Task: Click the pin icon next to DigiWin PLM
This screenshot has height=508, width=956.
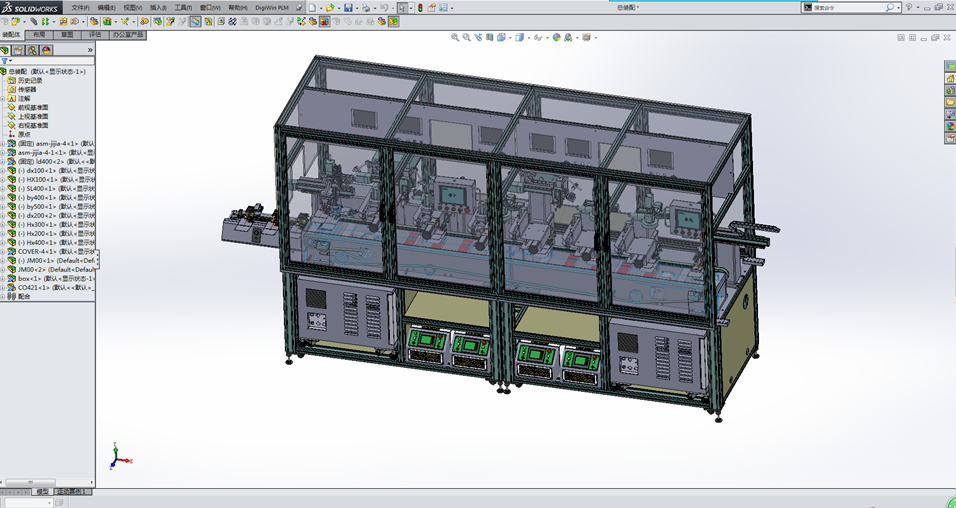Action: point(299,8)
